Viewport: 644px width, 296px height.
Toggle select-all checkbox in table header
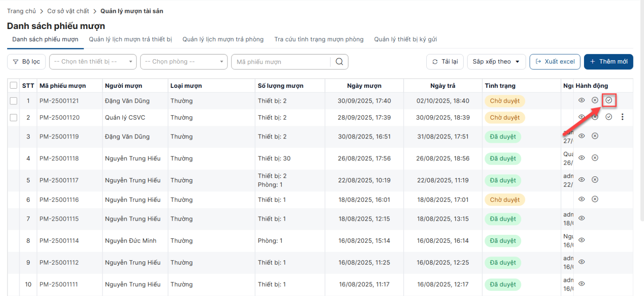click(14, 85)
